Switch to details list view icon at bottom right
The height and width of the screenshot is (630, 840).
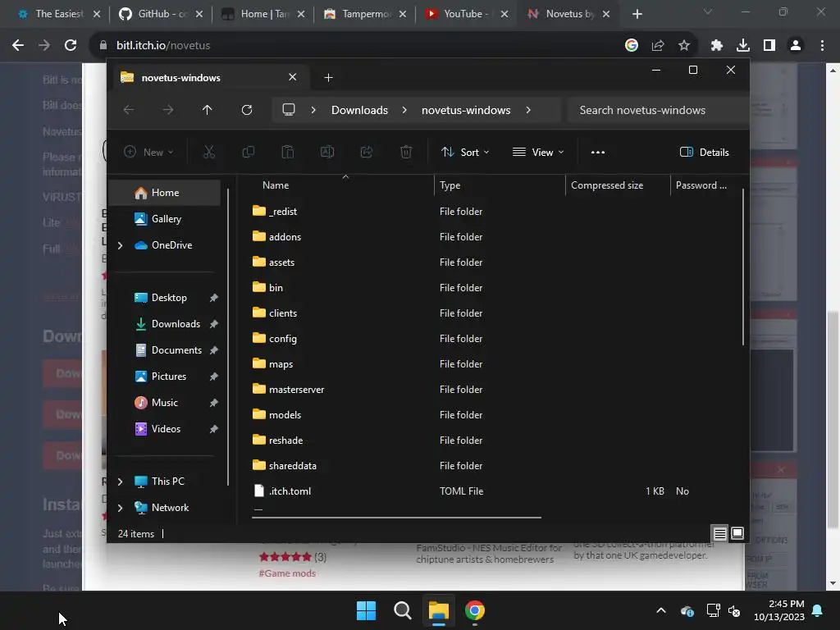pyautogui.click(x=719, y=533)
